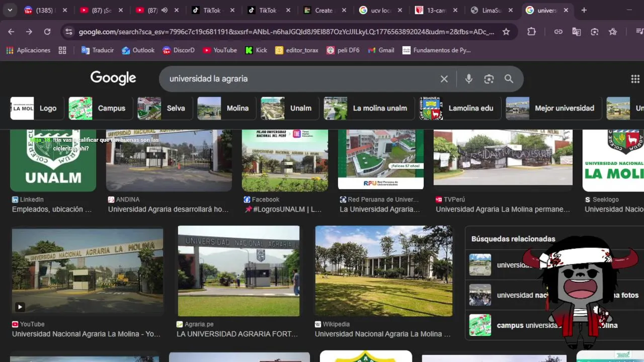The width and height of the screenshot is (644, 362).
Task: Select the Logo filter chip
Action: 37,108
